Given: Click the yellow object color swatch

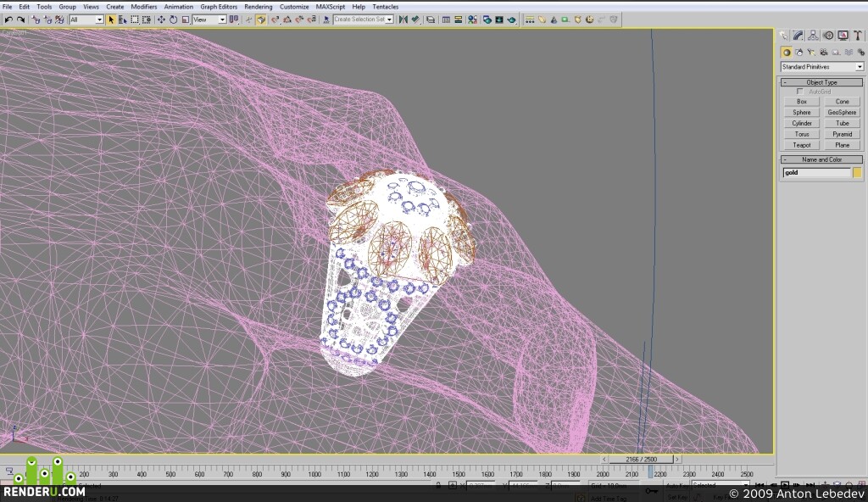Looking at the screenshot, I should click(857, 173).
